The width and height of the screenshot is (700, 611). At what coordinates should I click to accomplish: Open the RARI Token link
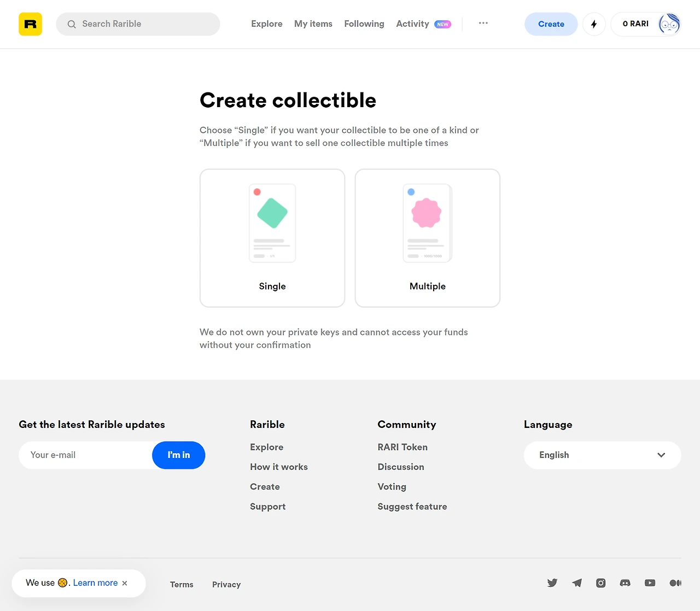[x=402, y=447]
